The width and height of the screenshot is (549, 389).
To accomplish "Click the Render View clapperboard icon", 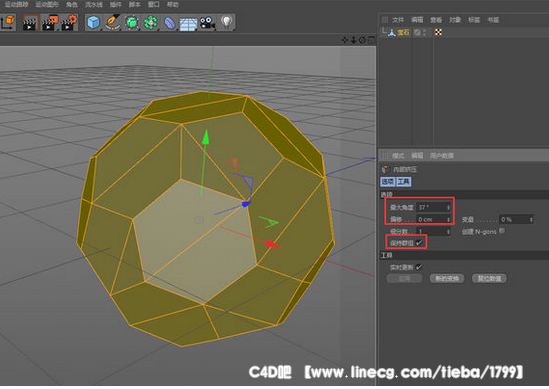I will pyautogui.click(x=30, y=23).
